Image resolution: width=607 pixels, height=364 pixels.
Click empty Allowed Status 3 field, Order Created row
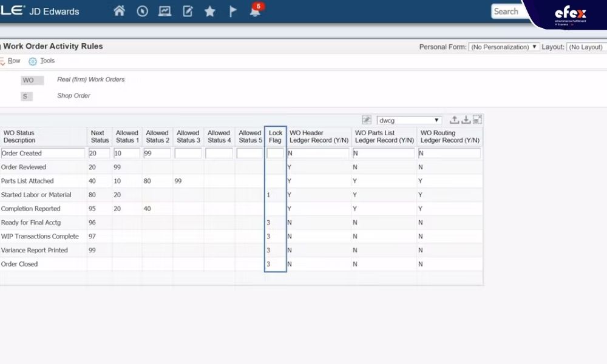188,153
